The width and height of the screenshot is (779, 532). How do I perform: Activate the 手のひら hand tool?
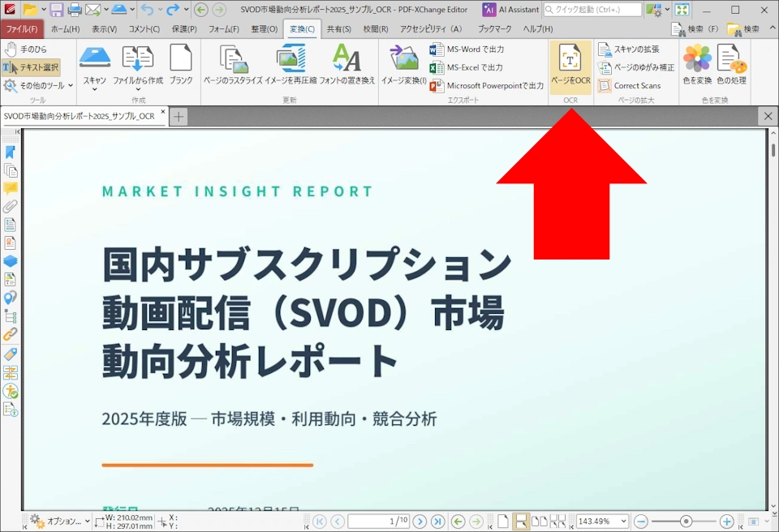(26, 49)
